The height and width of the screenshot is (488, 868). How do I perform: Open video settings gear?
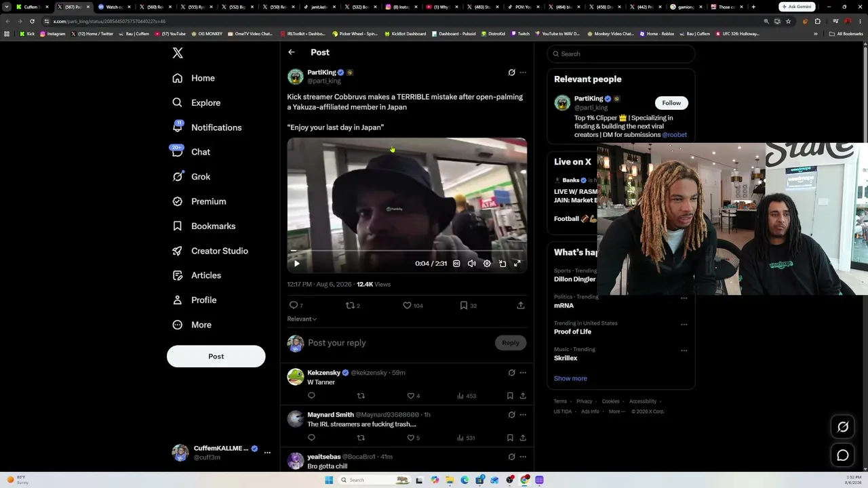point(487,264)
